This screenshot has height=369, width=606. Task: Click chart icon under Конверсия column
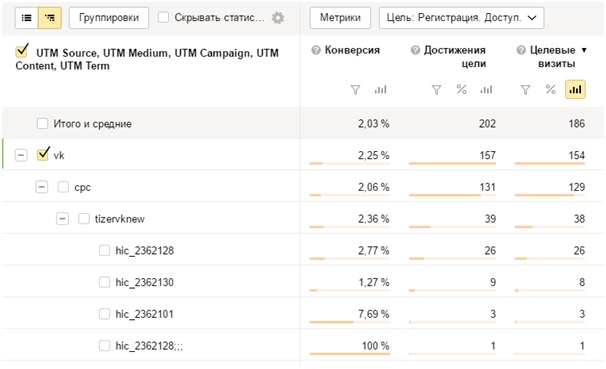(x=380, y=90)
